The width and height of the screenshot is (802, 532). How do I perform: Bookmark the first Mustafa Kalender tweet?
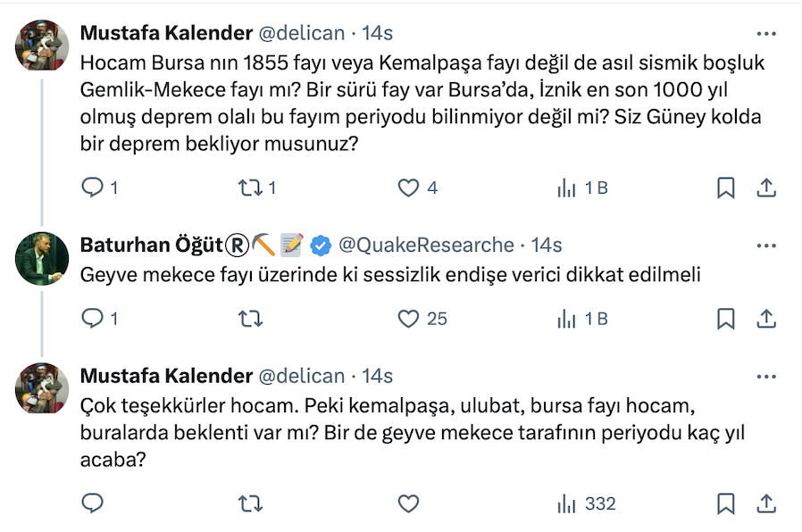click(726, 188)
